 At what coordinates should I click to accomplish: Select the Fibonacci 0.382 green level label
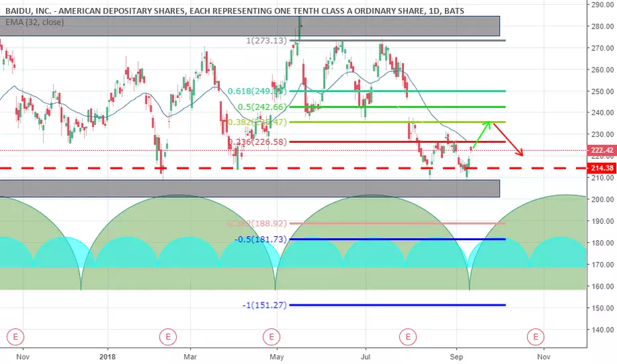point(258,122)
